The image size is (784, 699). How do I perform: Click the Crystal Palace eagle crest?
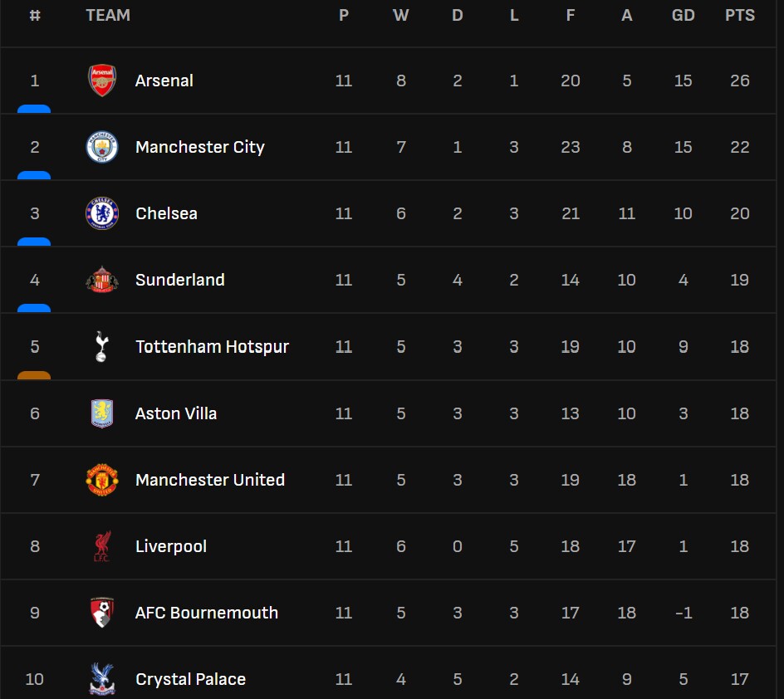coord(102,678)
